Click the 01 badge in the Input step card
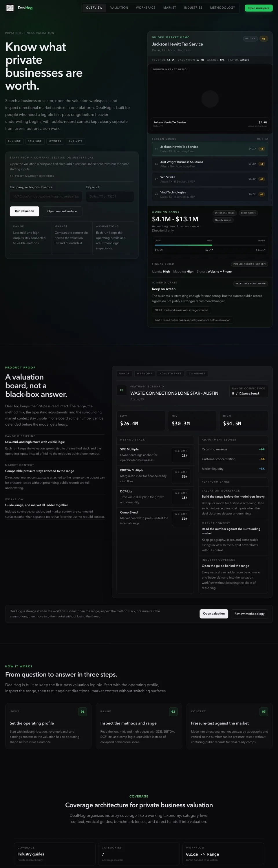The height and width of the screenshot is (868, 278). coord(82,711)
